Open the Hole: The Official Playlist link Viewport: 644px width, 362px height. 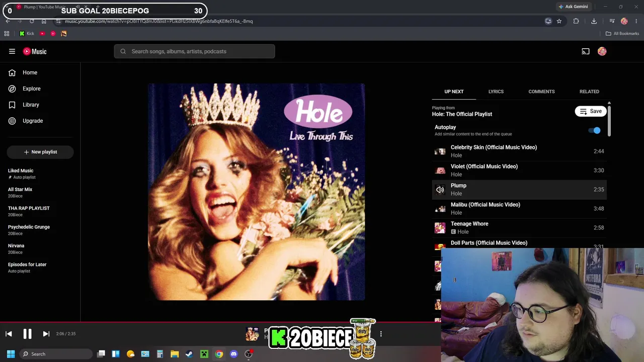click(462, 114)
